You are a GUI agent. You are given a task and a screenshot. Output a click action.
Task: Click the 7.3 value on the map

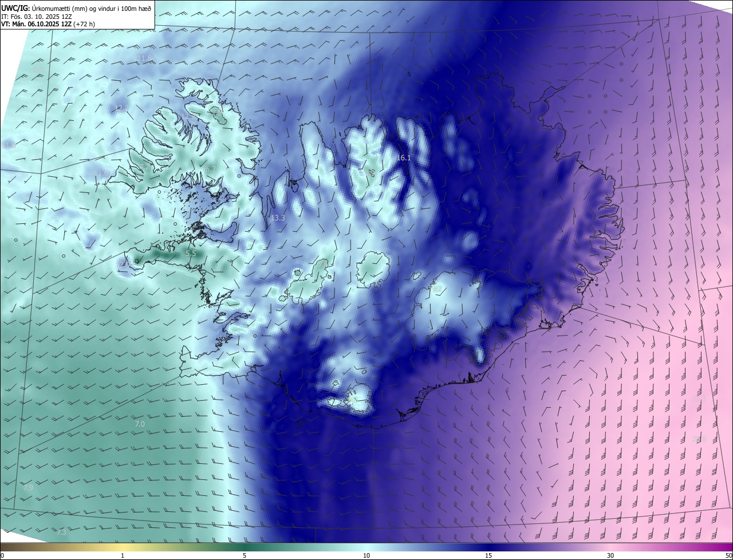tap(61, 532)
